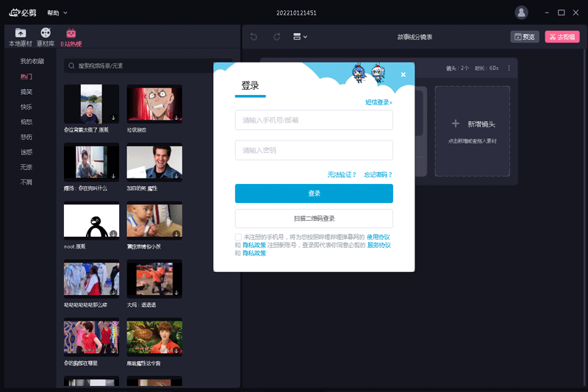Click the blue 登录 login button
Viewport: 588px width, 392px height.
pos(314,193)
